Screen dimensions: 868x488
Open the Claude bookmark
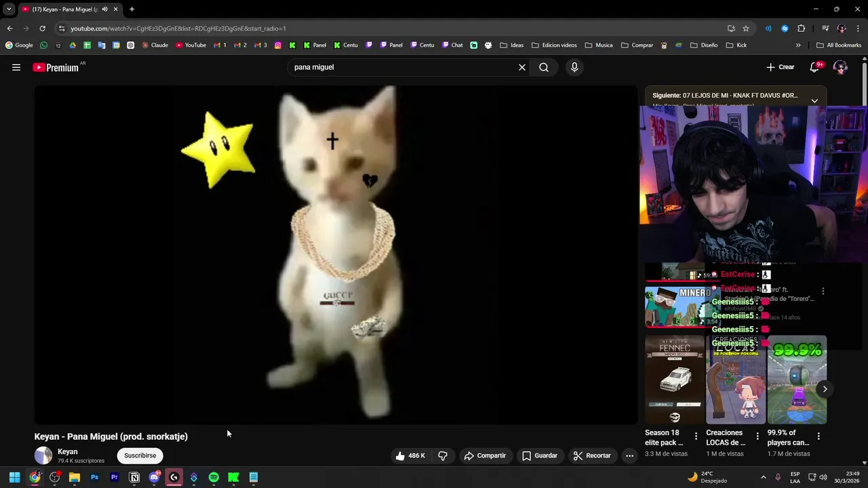pos(155,45)
